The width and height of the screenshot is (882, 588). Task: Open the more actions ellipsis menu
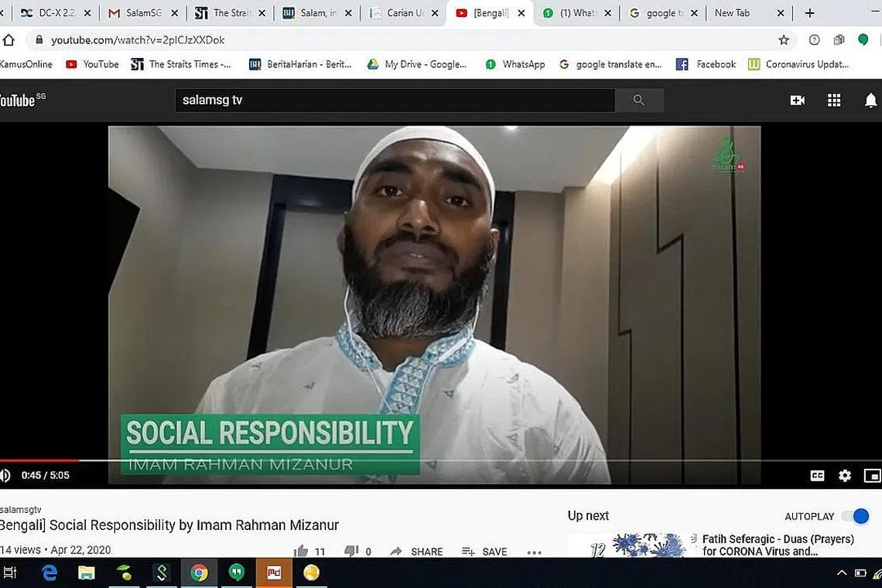[x=535, y=552]
